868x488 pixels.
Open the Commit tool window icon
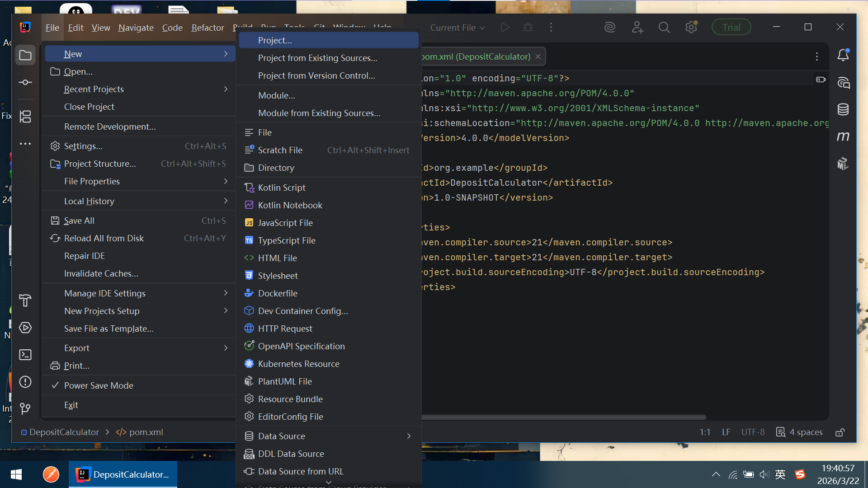(x=25, y=82)
